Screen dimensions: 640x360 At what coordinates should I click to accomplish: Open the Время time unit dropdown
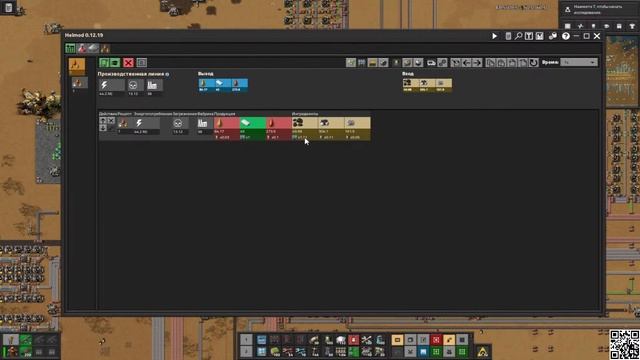coord(579,62)
